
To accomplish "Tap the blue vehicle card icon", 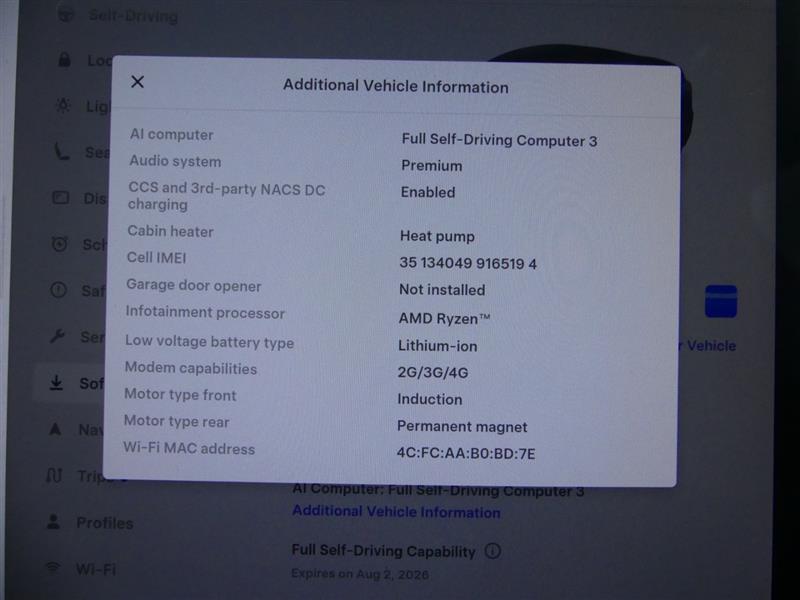I will click(x=721, y=301).
